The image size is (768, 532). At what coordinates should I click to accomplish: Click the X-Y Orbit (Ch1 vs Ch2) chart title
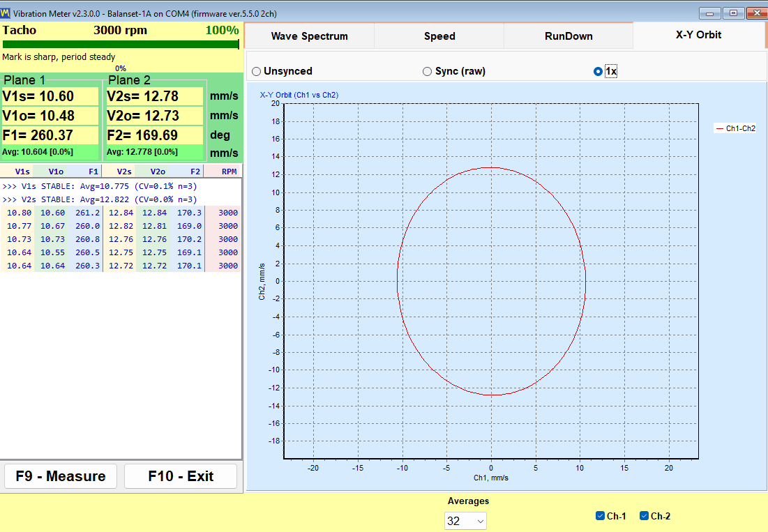point(299,95)
